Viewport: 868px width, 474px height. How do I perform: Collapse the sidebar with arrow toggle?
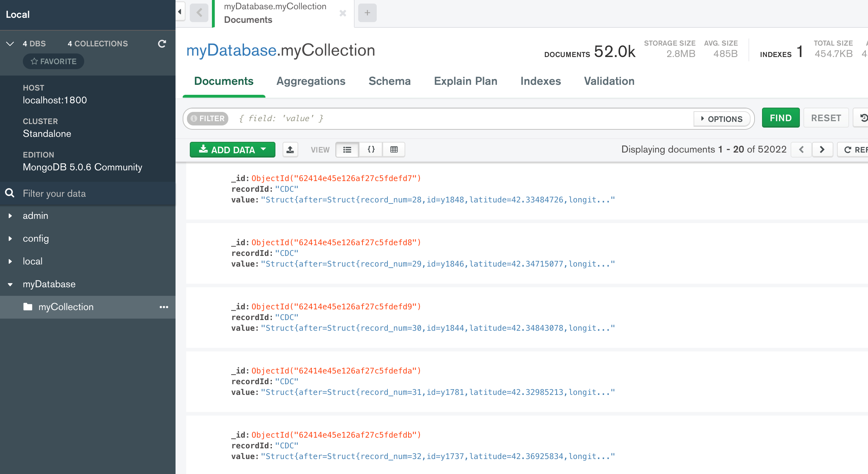180,12
